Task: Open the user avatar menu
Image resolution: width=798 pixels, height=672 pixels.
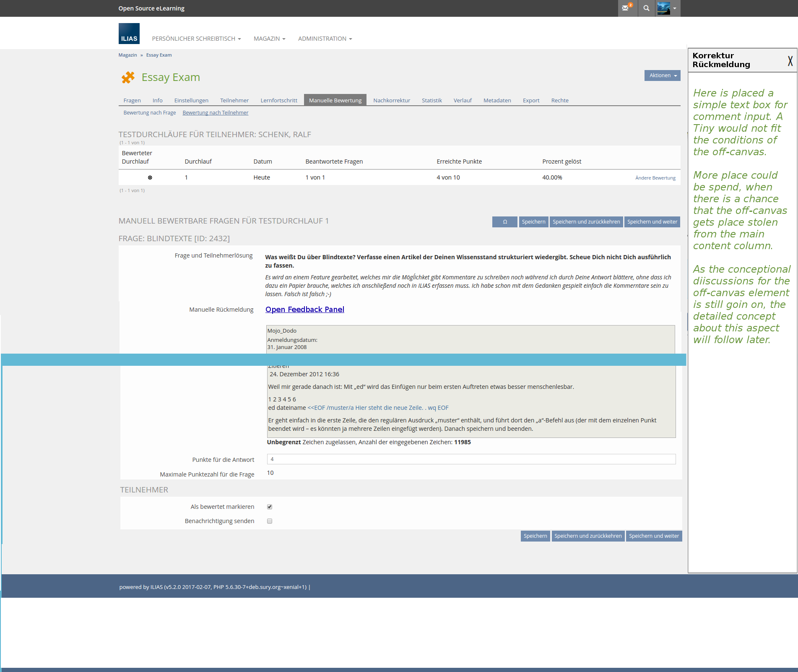Action: (x=667, y=8)
